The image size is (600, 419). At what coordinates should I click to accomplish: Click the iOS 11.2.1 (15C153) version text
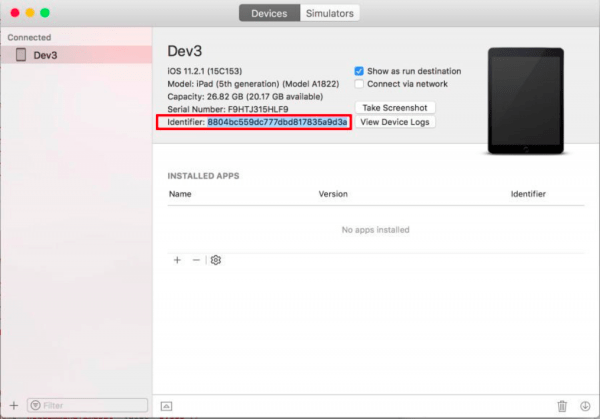point(205,71)
